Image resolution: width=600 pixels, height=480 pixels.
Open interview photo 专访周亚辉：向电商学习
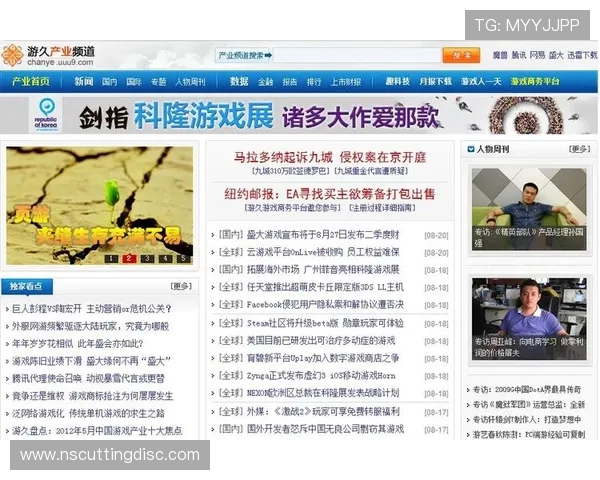529,319
